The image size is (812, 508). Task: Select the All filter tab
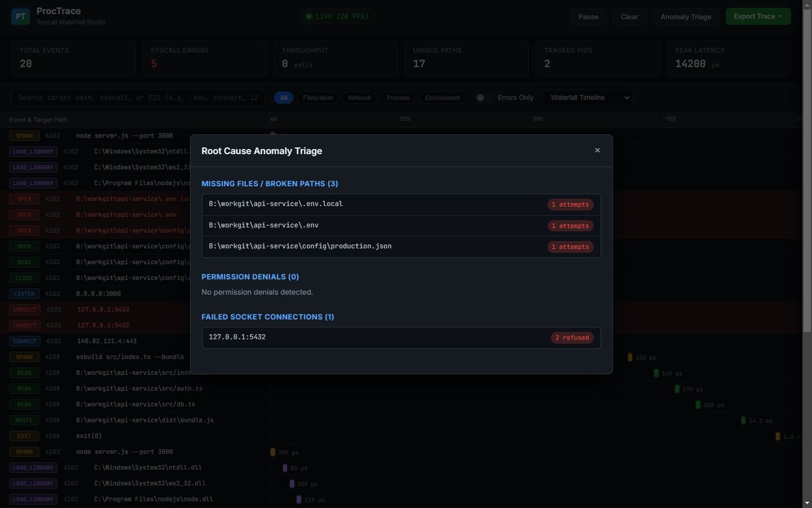tap(284, 98)
